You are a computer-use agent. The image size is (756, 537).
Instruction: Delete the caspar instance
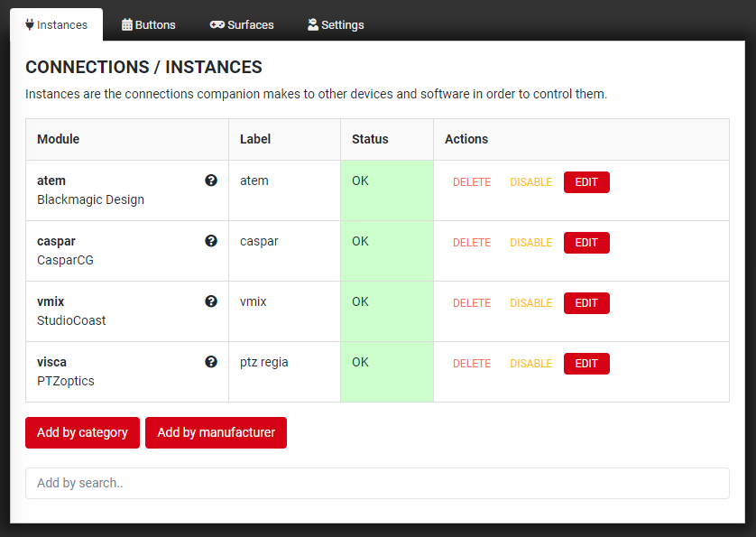pyautogui.click(x=472, y=243)
